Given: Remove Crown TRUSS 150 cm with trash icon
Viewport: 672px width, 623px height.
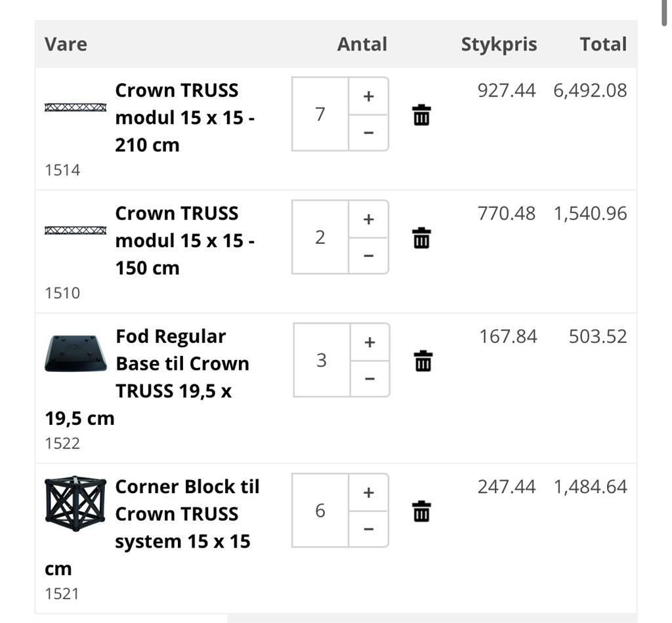Looking at the screenshot, I should [421, 237].
